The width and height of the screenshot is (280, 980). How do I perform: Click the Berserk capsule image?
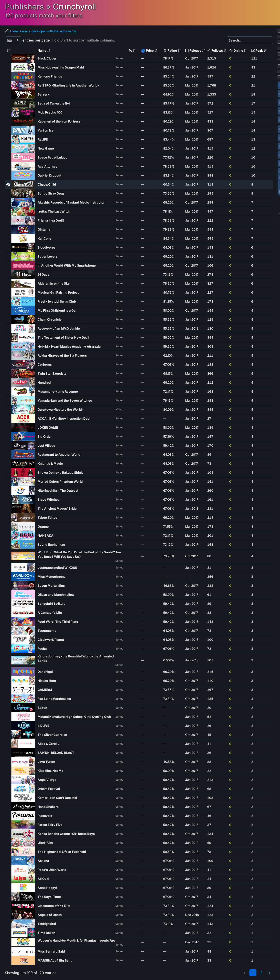tap(23, 94)
